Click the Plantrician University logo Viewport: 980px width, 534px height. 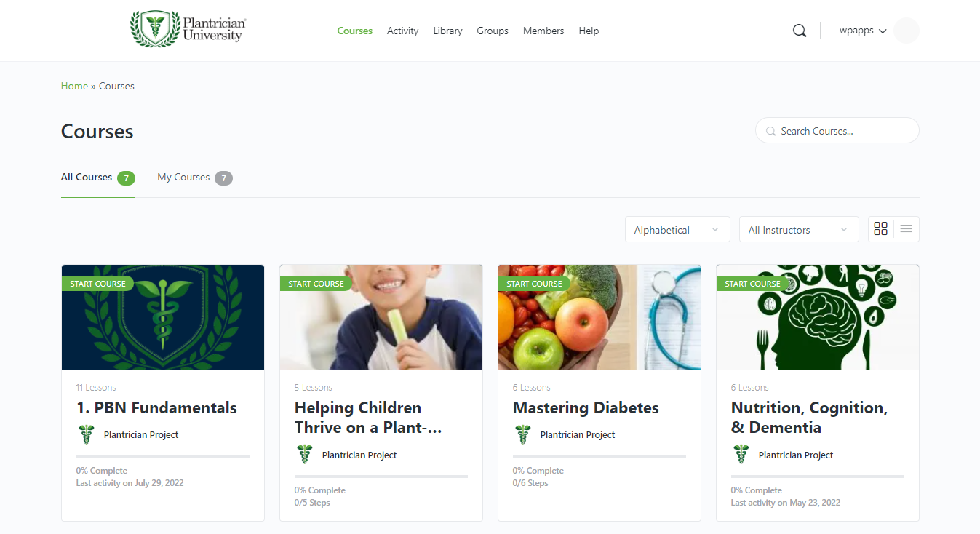188,29
